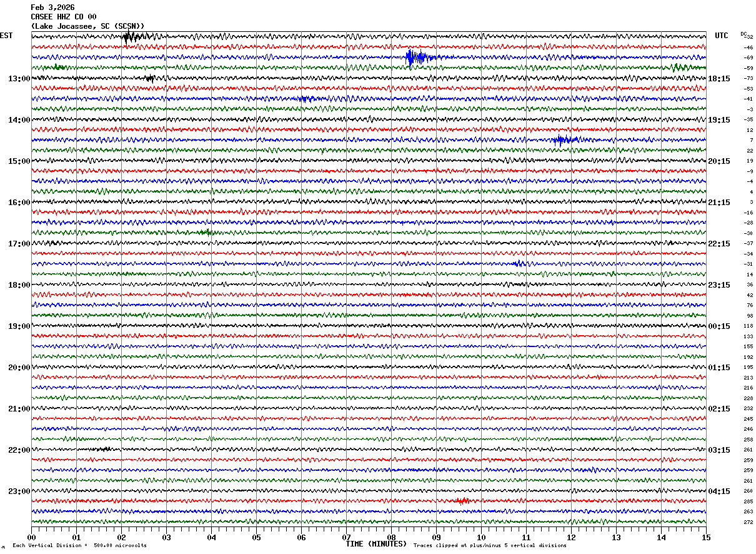The image size is (756, 554).
Task: Click the '23:00' EST time label
Action: (19, 491)
